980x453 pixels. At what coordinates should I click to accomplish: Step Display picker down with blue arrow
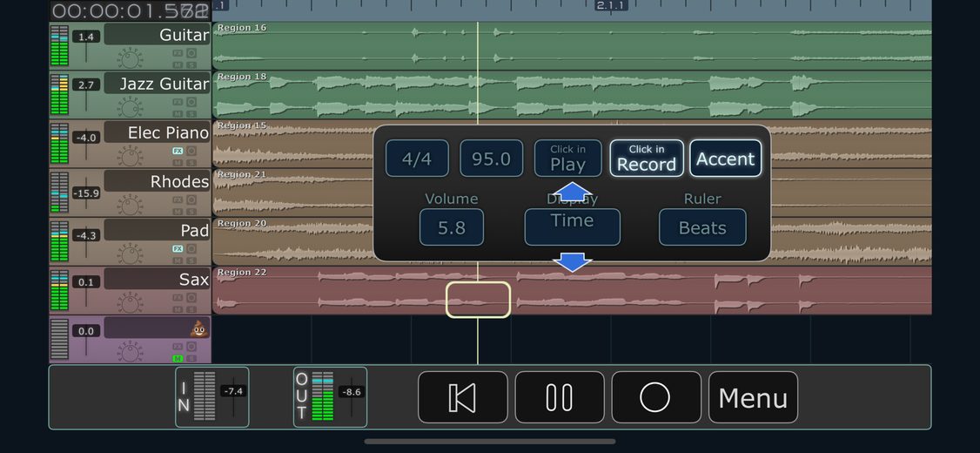click(x=573, y=262)
